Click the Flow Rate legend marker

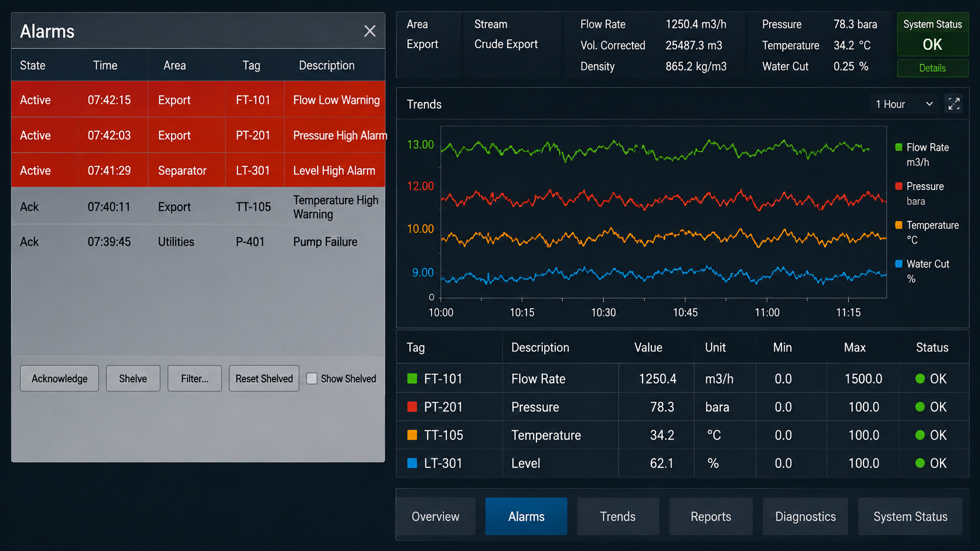coord(899,147)
